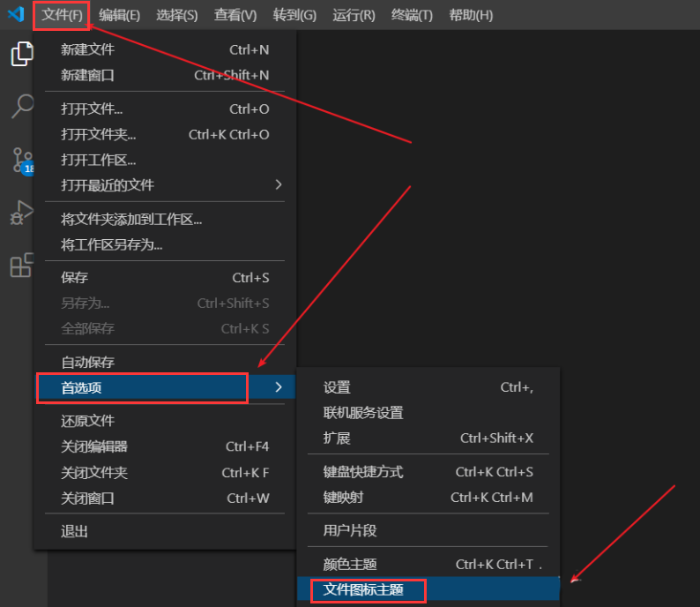This screenshot has width=700, height=607.
Task: Click 保存 menu entry
Action: (x=165, y=278)
